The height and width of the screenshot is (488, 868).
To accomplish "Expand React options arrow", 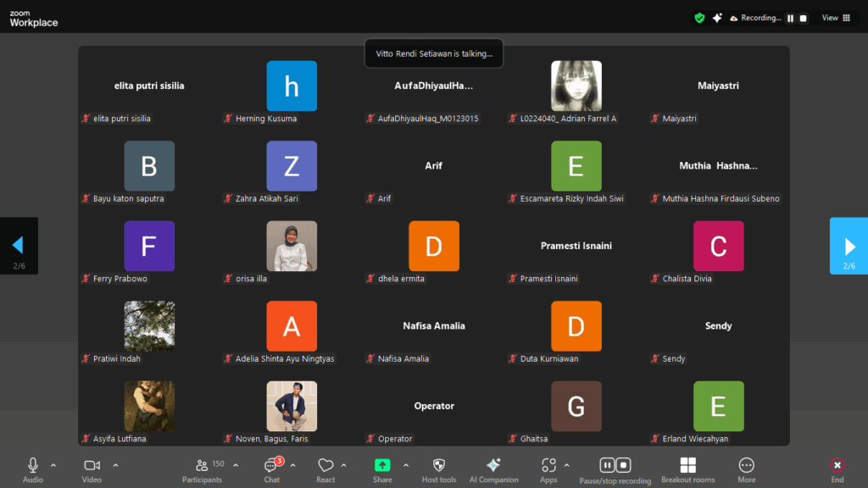I will 344,465.
